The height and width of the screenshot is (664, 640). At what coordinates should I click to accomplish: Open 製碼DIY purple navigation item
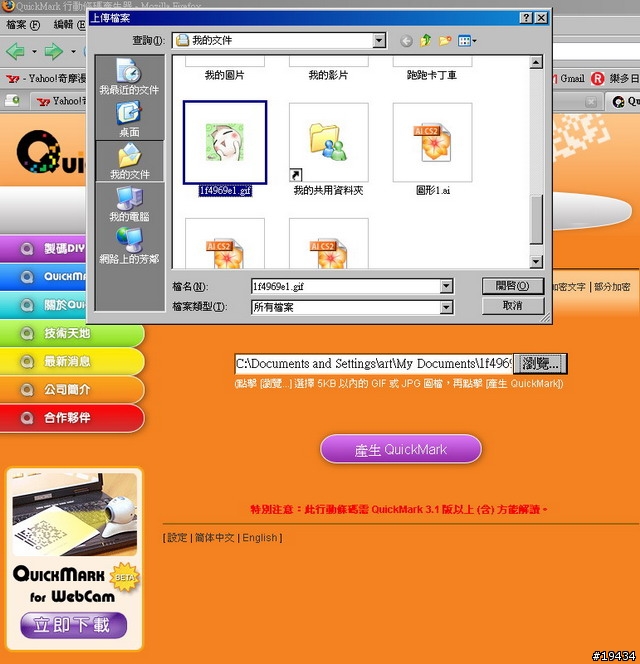point(44,249)
